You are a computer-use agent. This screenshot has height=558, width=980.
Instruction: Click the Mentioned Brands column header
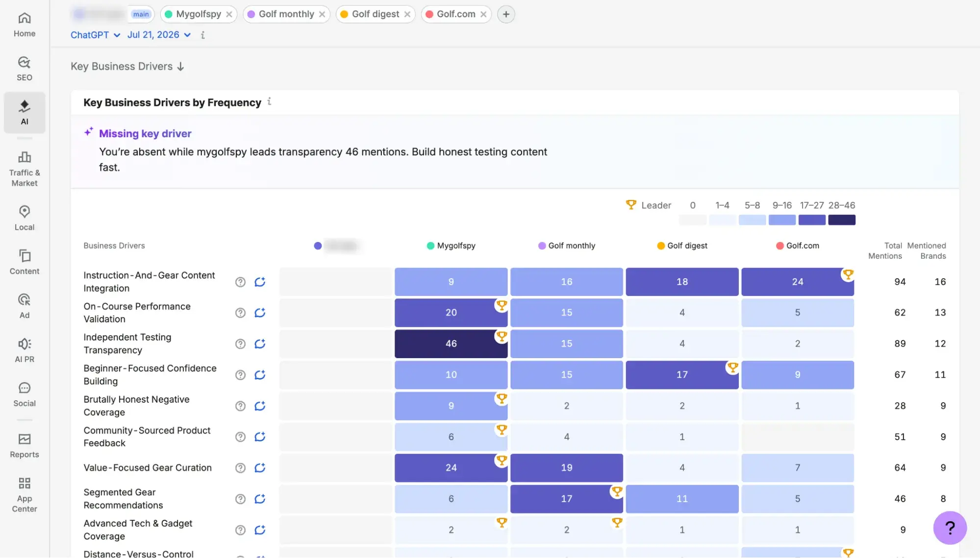click(927, 250)
